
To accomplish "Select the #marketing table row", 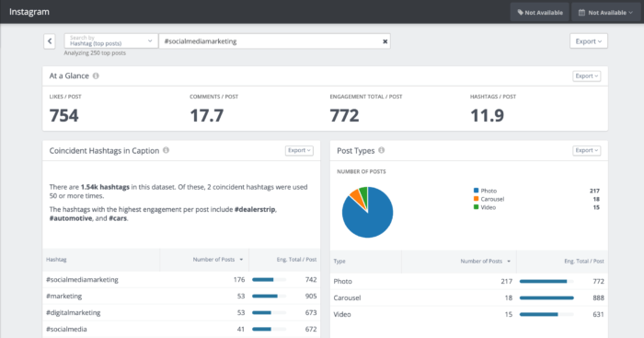I will (x=181, y=296).
